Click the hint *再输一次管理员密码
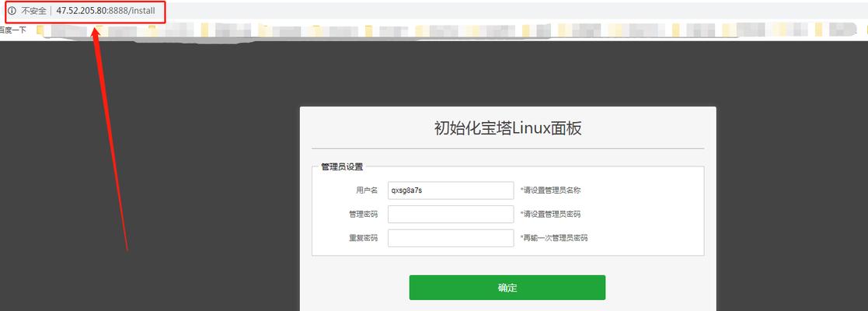The image size is (868, 311). [553, 238]
